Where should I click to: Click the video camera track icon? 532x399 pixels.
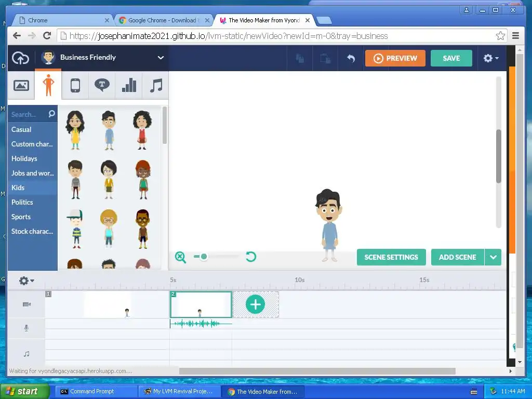pyautogui.click(x=26, y=304)
